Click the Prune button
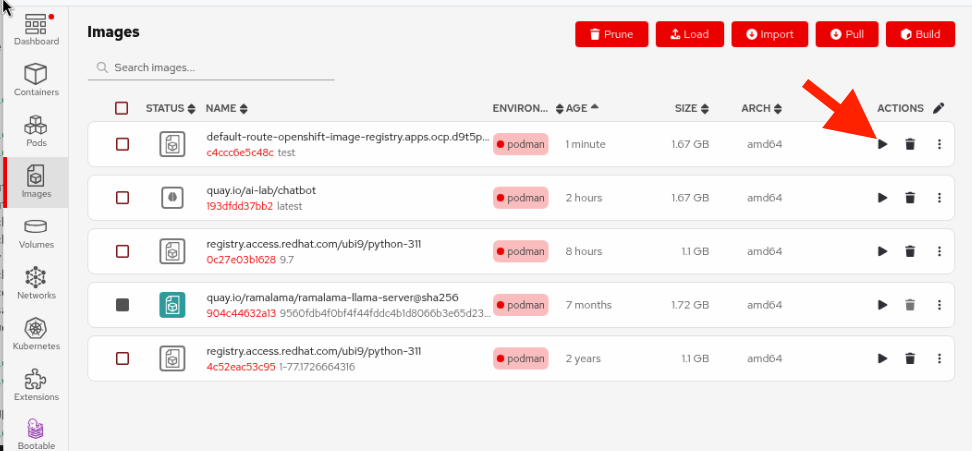Viewport: 972px width, 451px height. tap(611, 34)
